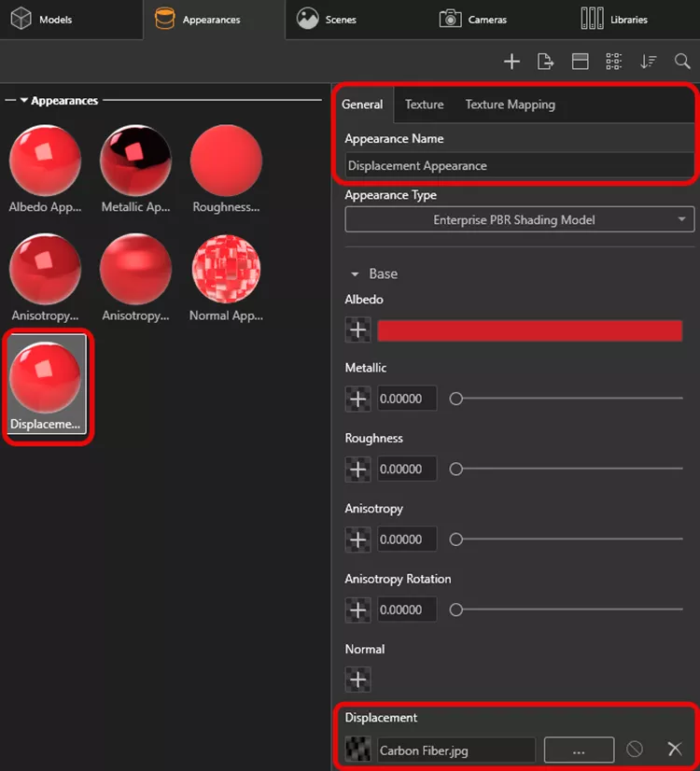The image size is (700, 771).
Task: Add a texture to the Normal parameter
Action: click(x=358, y=679)
